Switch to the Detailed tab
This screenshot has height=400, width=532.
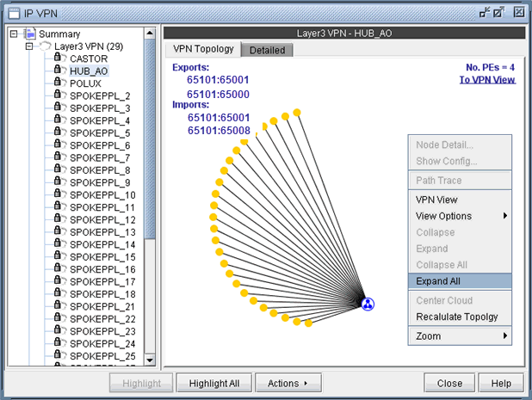267,50
